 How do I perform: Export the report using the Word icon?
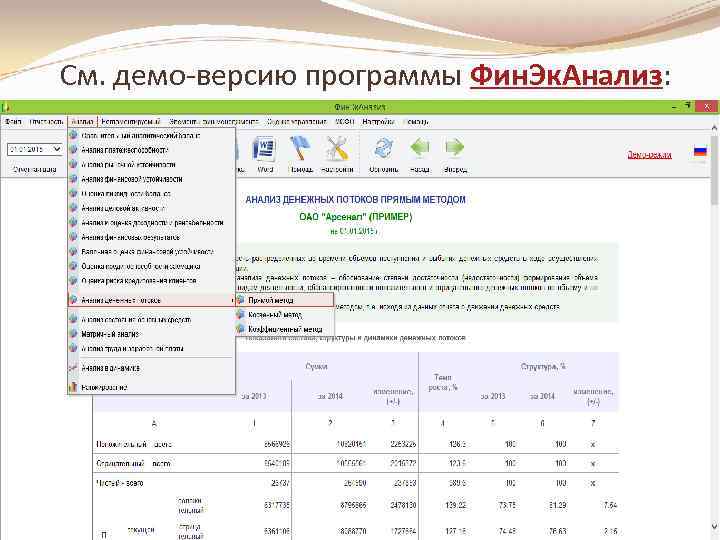[x=265, y=148]
